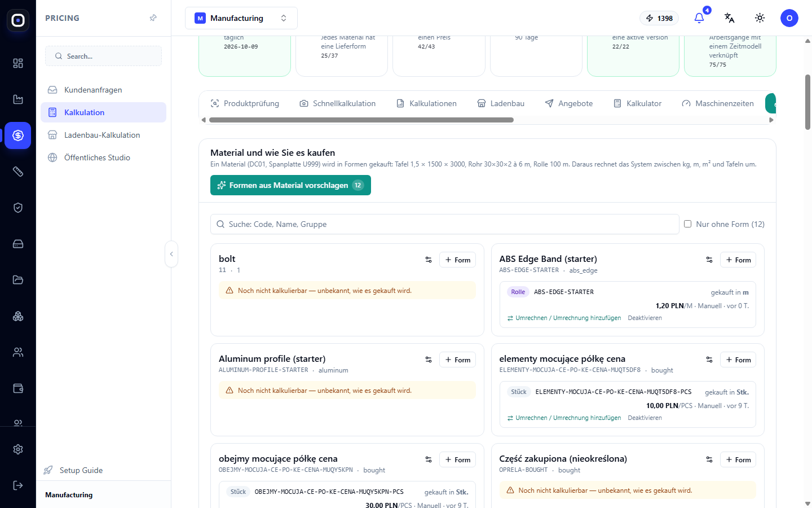This screenshot has width=812, height=508.
Task: Open the user avatar menu
Action: [789, 18]
